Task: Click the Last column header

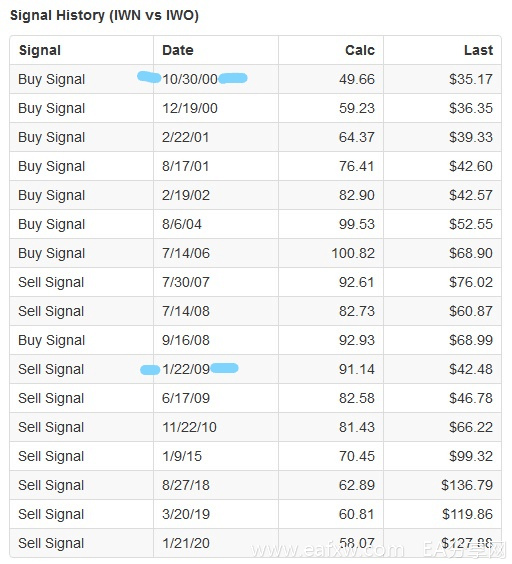Action: coord(478,50)
